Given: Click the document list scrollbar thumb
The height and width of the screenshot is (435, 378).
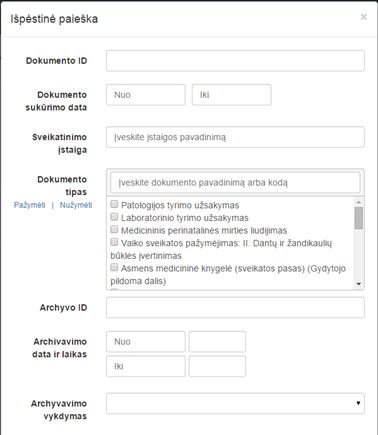Looking at the screenshot, I should click(x=359, y=218).
